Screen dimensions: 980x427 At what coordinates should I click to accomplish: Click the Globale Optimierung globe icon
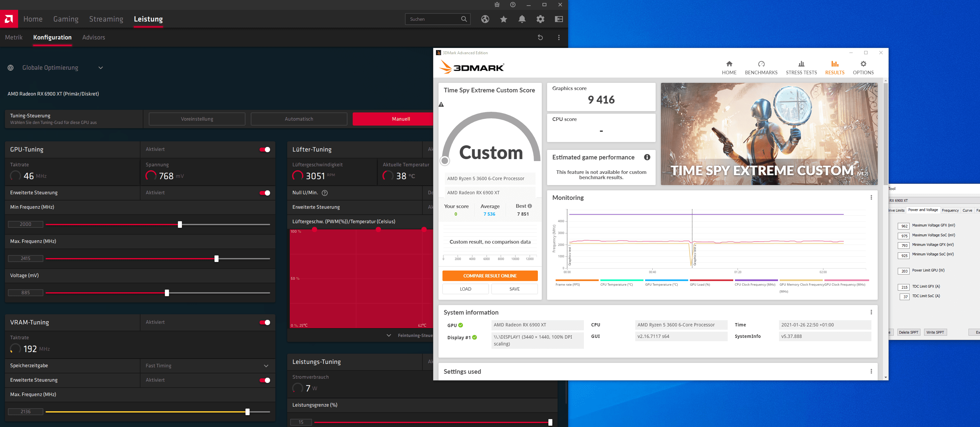pyautogui.click(x=11, y=68)
